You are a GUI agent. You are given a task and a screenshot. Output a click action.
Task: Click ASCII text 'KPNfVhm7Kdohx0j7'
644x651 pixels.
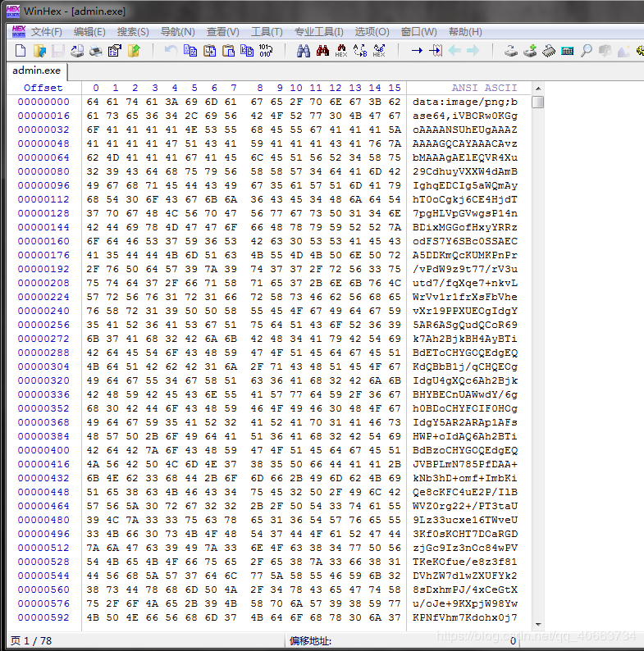tap(465, 617)
